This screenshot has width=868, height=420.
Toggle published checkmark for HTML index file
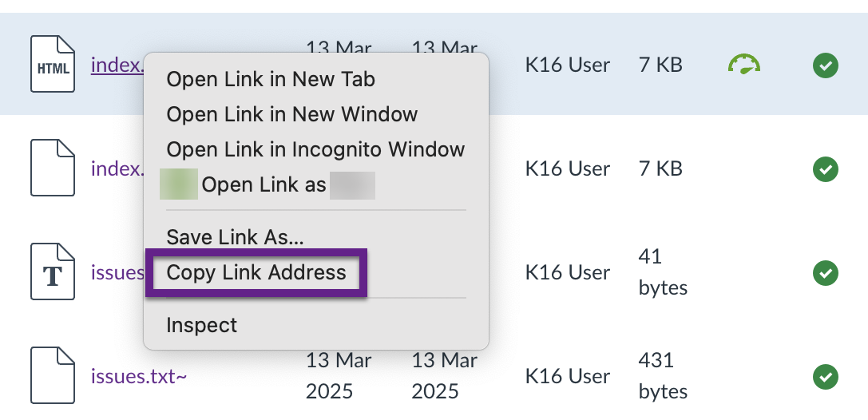coord(826,65)
